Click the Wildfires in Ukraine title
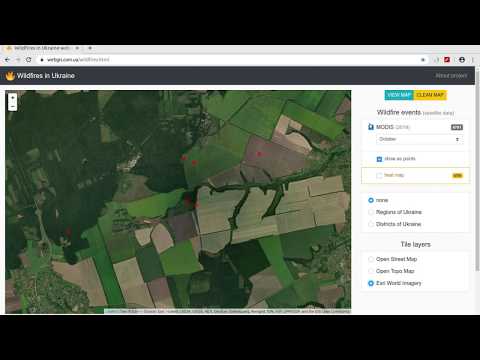 tap(46, 76)
